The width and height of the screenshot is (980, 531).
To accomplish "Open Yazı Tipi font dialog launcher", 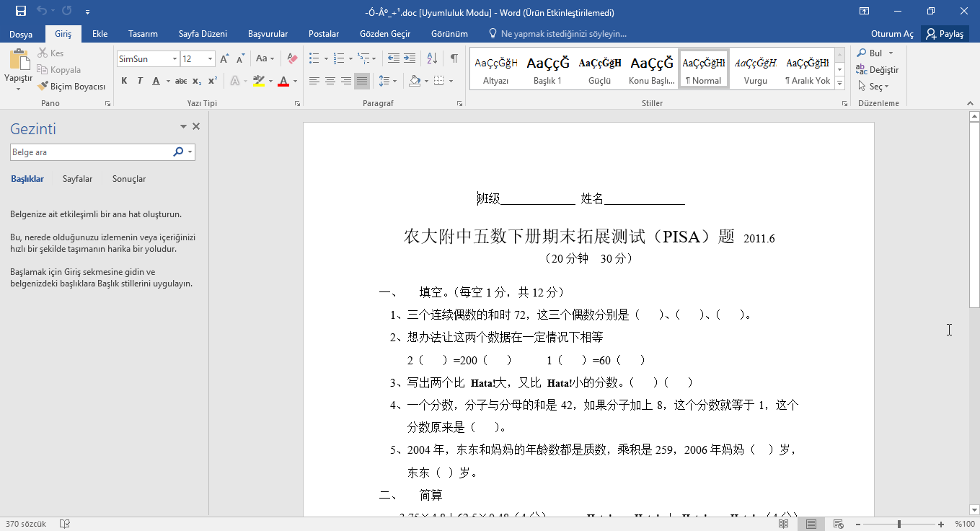I will 297,104.
